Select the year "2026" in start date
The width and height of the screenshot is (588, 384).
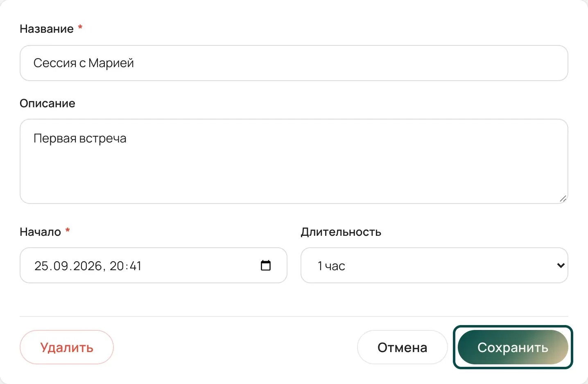(87, 266)
